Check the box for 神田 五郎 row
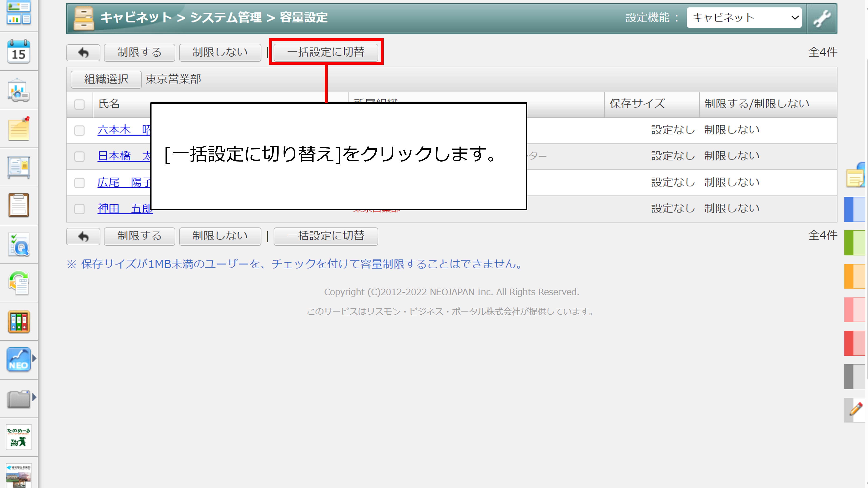 click(80, 209)
